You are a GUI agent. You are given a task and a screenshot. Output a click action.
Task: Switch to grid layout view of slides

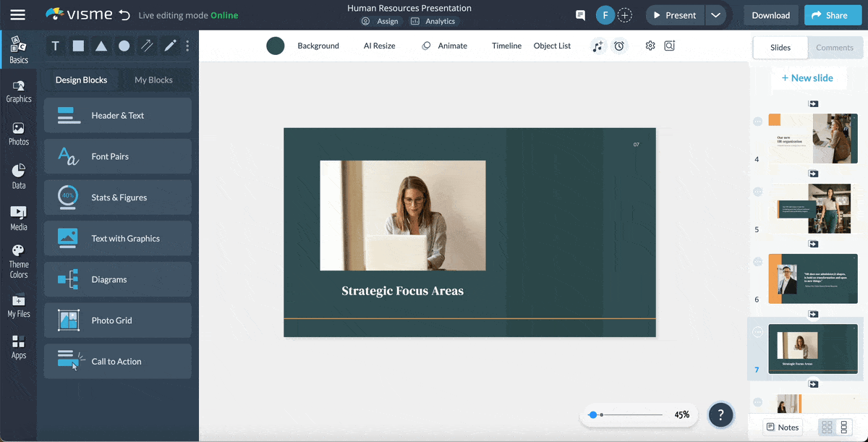(825, 427)
